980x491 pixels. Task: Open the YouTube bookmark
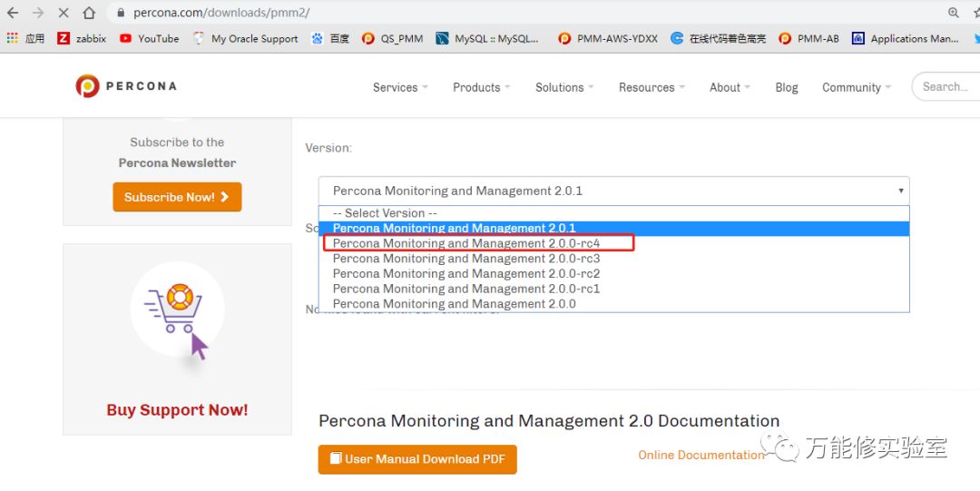149,38
